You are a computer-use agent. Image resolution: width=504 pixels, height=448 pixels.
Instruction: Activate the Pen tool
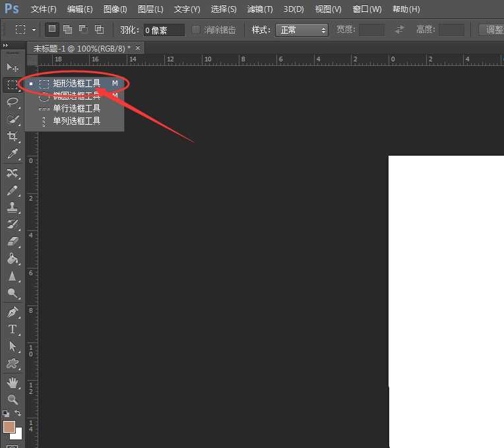(x=13, y=311)
